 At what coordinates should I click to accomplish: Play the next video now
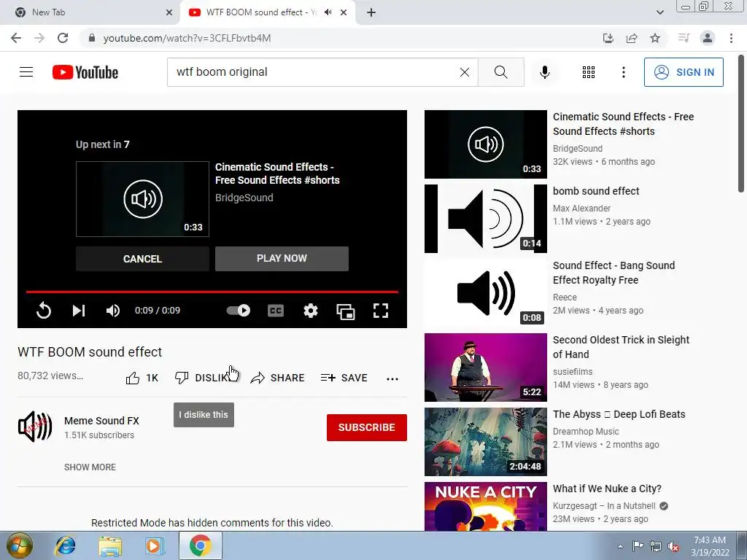(x=282, y=259)
